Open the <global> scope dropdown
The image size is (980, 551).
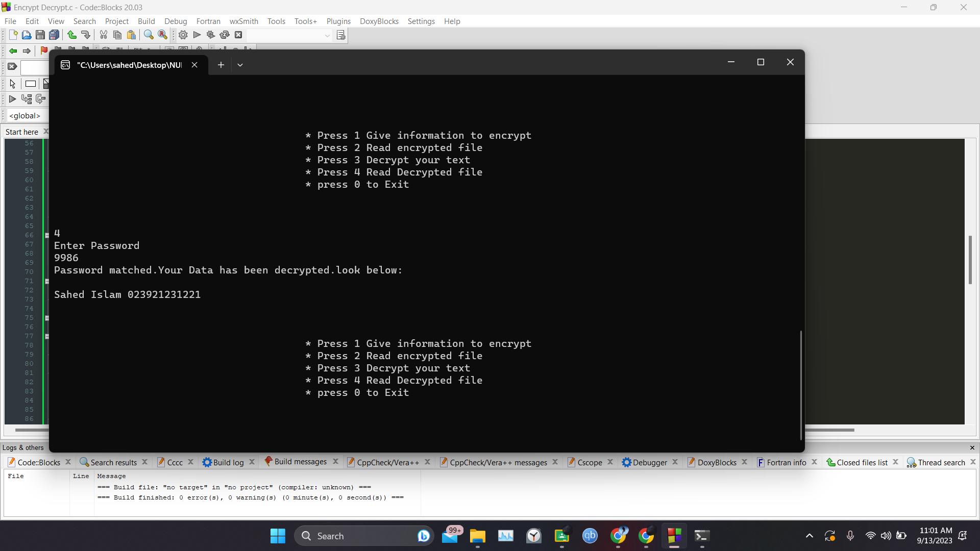tap(24, 115)
